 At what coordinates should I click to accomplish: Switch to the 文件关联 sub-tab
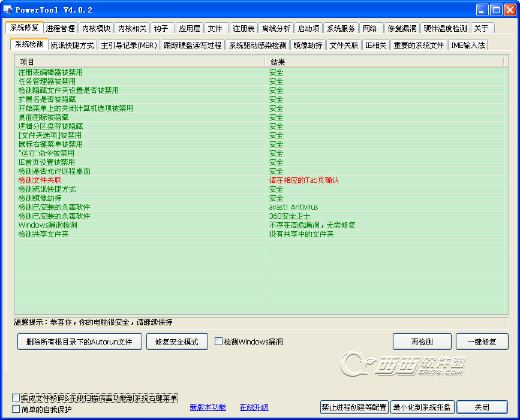[x=344, y=46]
